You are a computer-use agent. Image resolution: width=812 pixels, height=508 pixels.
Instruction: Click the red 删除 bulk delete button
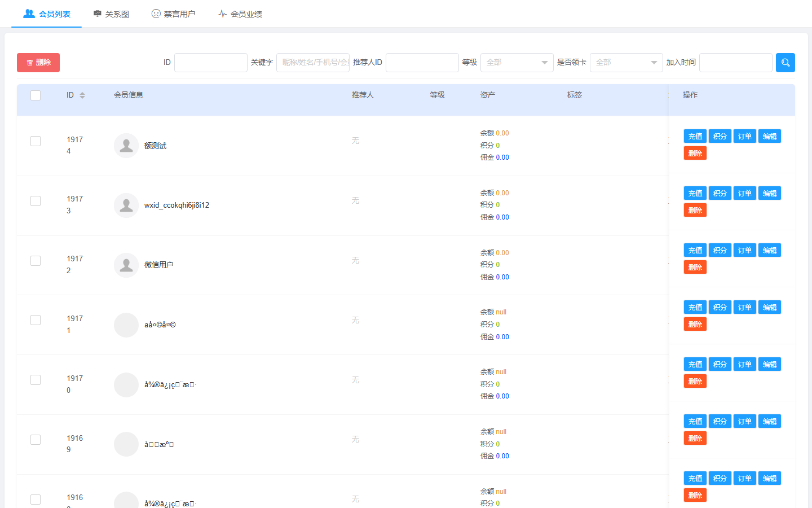tap(38, 63)
